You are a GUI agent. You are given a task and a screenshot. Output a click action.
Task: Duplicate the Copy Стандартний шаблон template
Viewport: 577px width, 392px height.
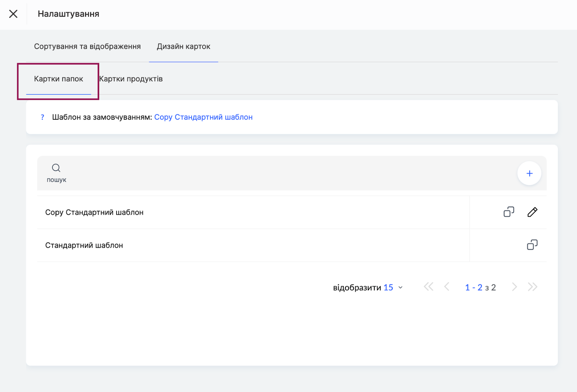coord(508,212)
